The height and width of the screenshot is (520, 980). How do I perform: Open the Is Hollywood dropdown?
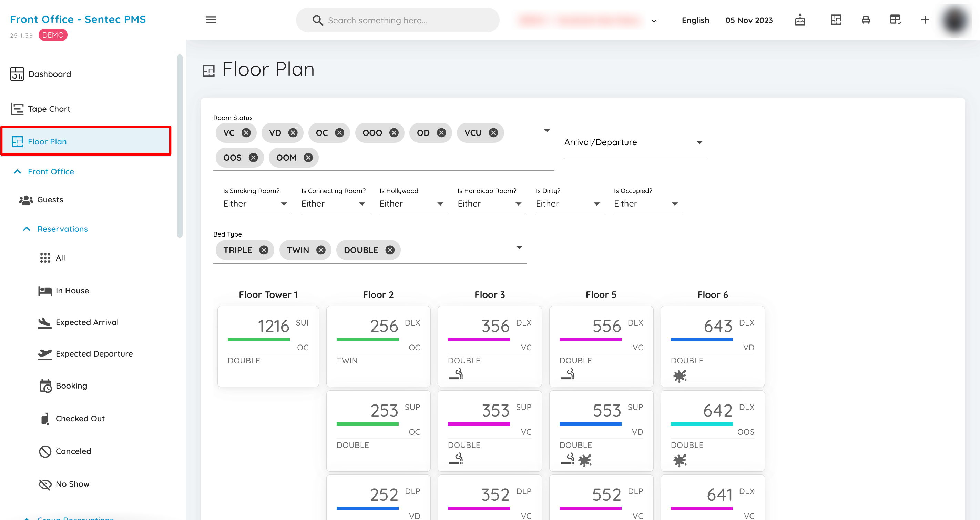413,204
